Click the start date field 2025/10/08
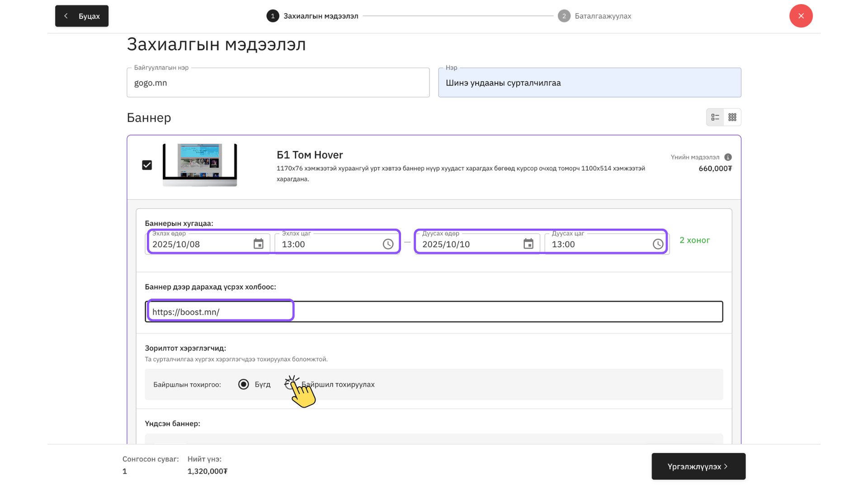 (199, 244)
